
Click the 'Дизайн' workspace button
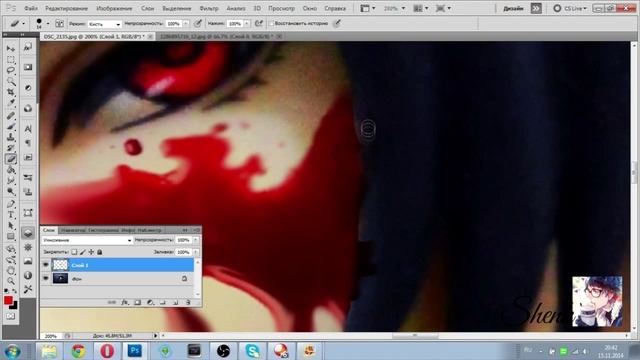tap(513, 8)
